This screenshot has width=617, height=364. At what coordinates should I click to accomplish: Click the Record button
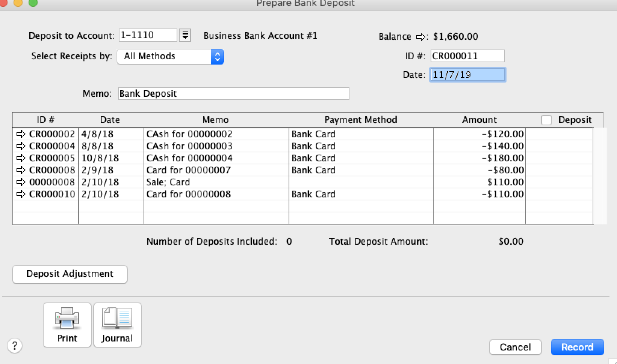577,347
